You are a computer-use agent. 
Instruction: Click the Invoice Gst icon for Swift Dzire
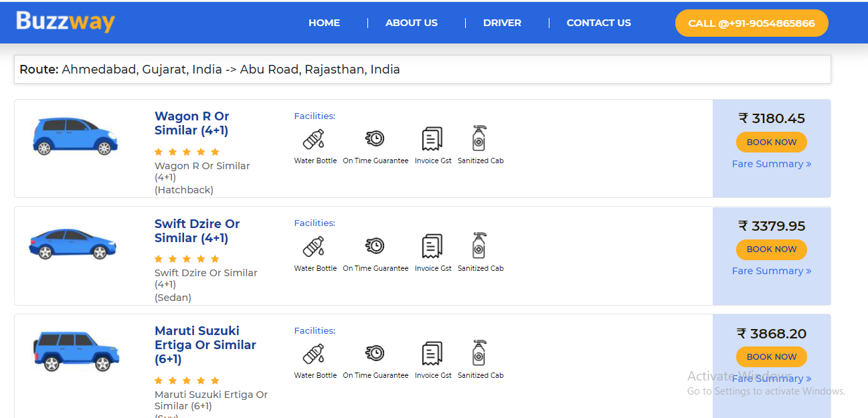point(432,246)
